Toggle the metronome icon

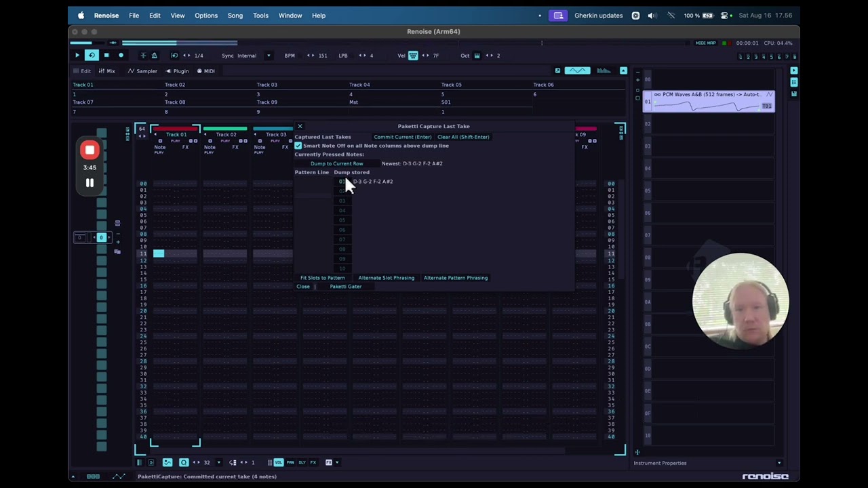[154, 56]
